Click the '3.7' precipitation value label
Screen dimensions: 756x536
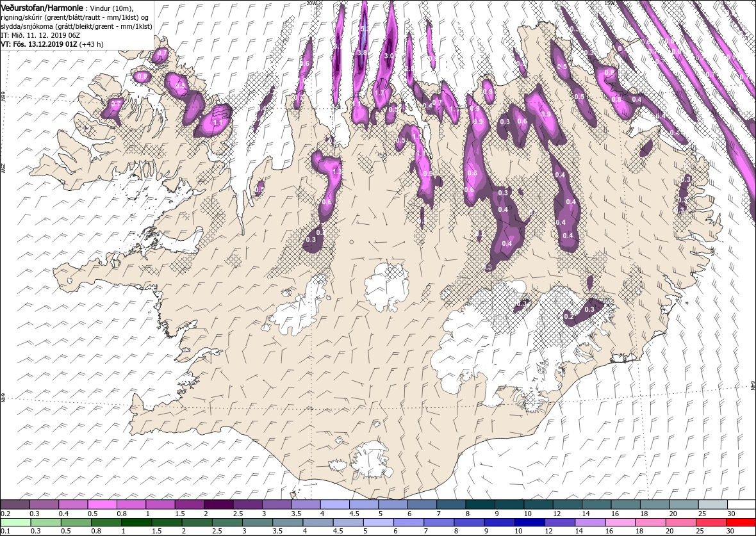click(338, 47)
